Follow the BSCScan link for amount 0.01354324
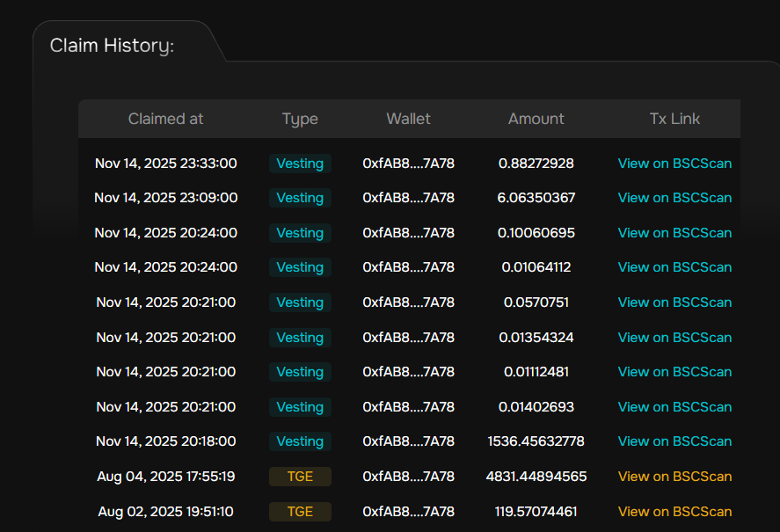 [x=674, y=338]
